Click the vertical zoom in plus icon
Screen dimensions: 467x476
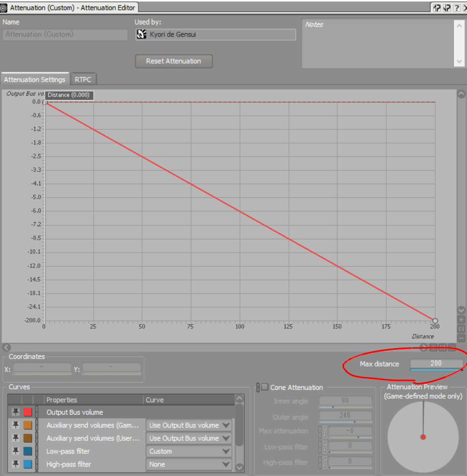461,319
